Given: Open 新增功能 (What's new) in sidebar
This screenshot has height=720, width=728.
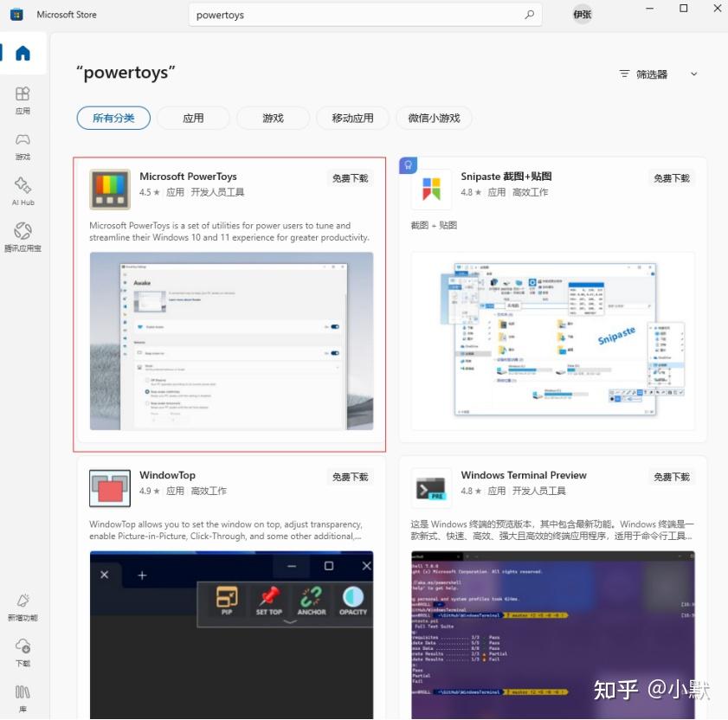Looking at the screenshot, I should 23,607.
